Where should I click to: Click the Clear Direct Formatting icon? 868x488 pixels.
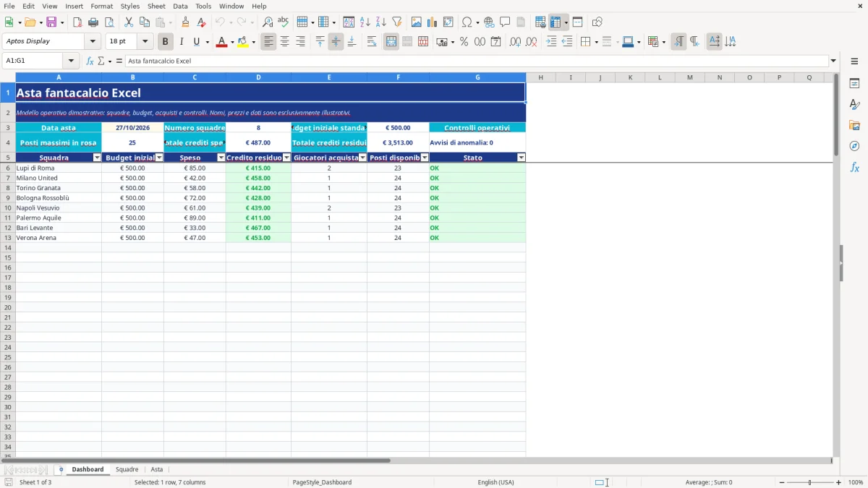coord(202,22)
